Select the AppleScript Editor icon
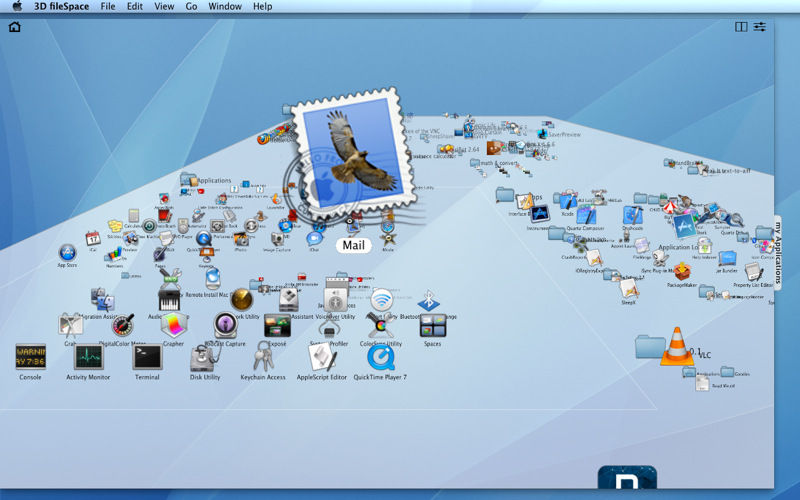 pos(322,357)
